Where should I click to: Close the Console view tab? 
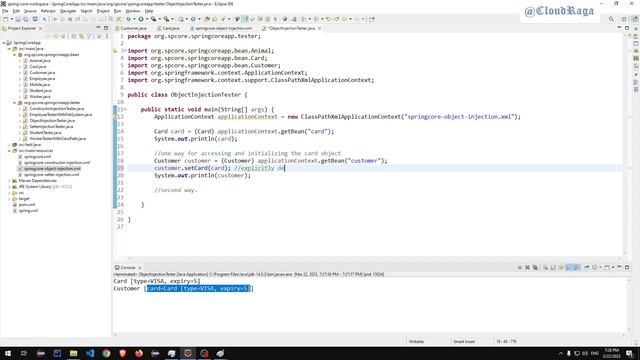140,268
